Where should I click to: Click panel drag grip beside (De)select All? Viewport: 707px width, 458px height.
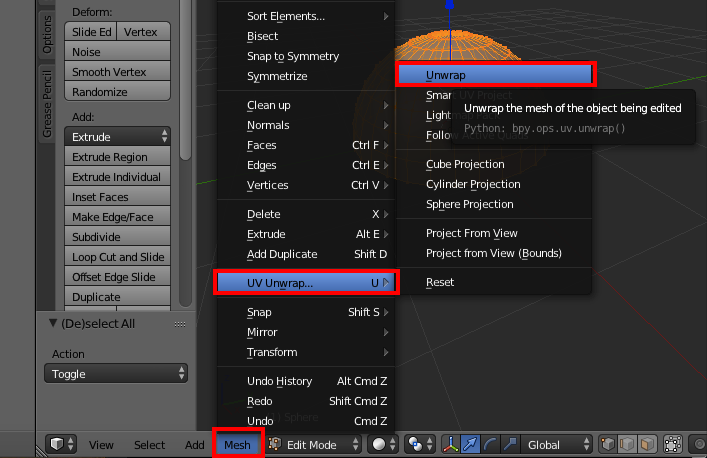[x=179, y=324]
